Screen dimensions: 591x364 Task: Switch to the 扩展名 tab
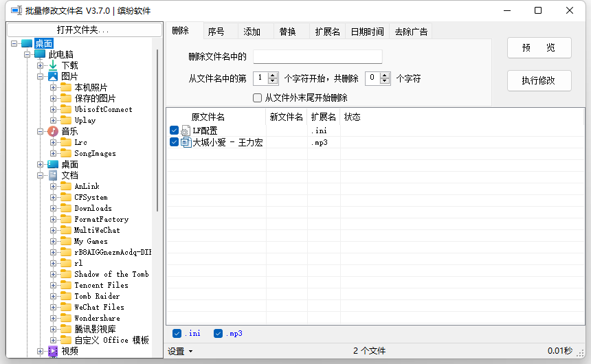328,32
